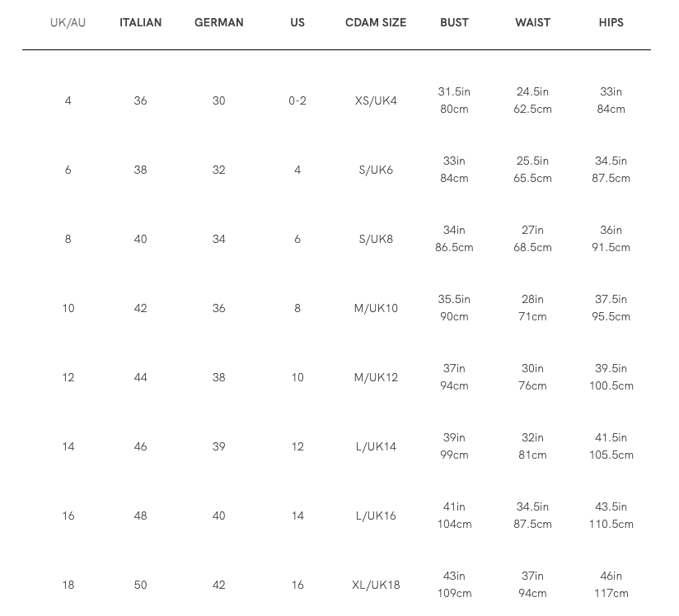The width and height of the screenshot is (679, 616).
Task: Select the WAIST column header
Action: [x=532, y=23]
